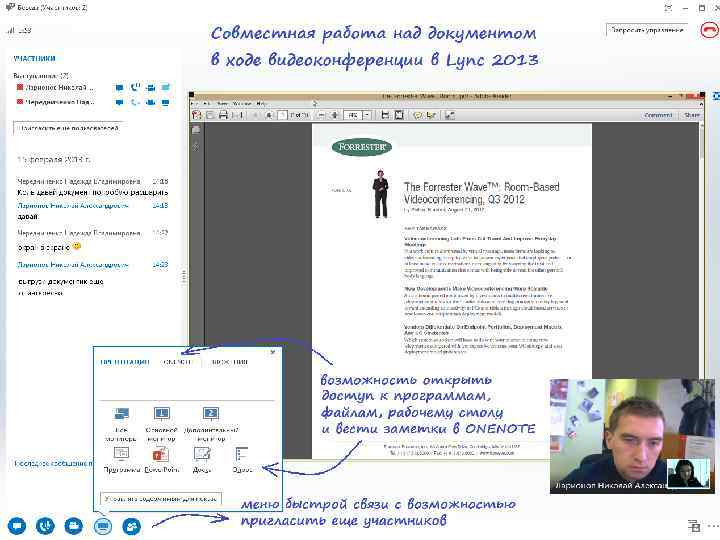Click sender name Ларионов at 14:48
This screenshot has height=540, width=720.
coord(73,206)
